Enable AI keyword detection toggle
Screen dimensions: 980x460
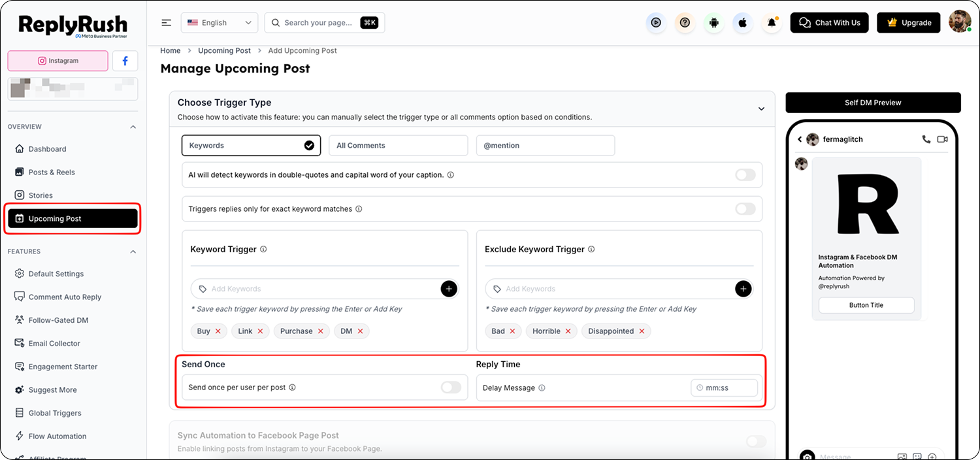[745, 175]
